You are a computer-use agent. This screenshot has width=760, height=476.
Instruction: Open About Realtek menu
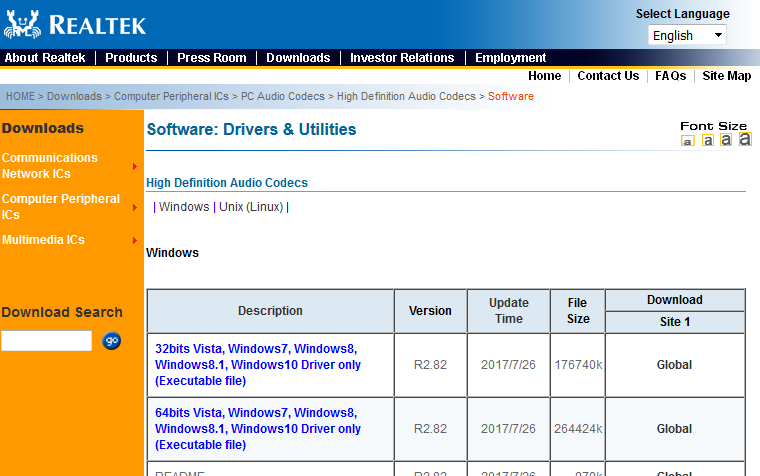pos(45,58)
